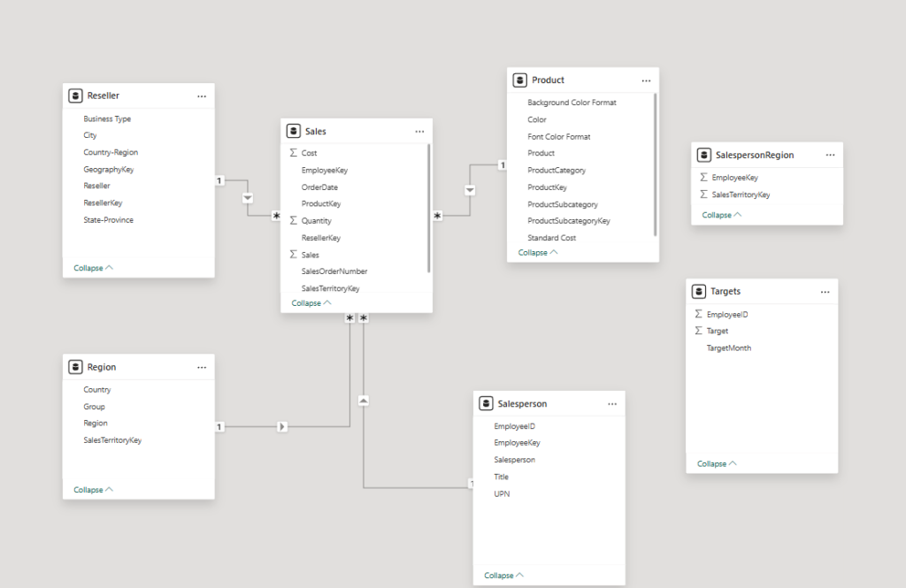Click the Product table vertical scrollbar
906x588 pixels.
[x=656, y=164]
